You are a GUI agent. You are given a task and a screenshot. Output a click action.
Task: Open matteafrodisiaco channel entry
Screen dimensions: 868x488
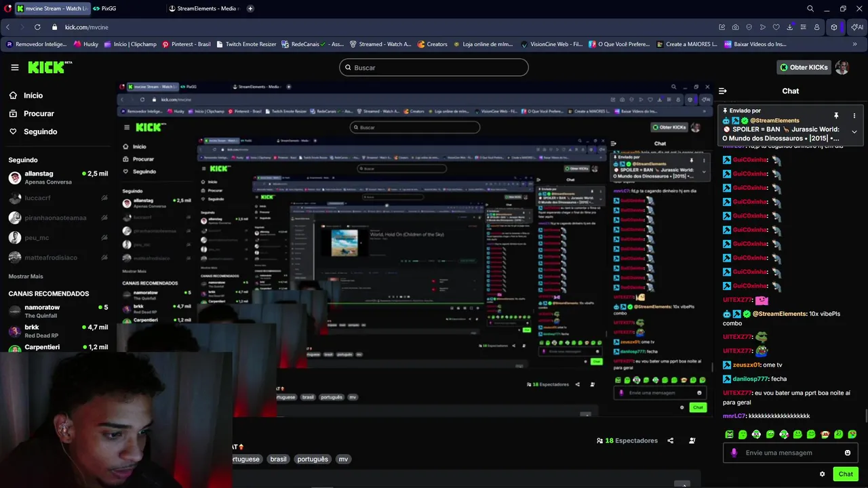click(58, 258)
